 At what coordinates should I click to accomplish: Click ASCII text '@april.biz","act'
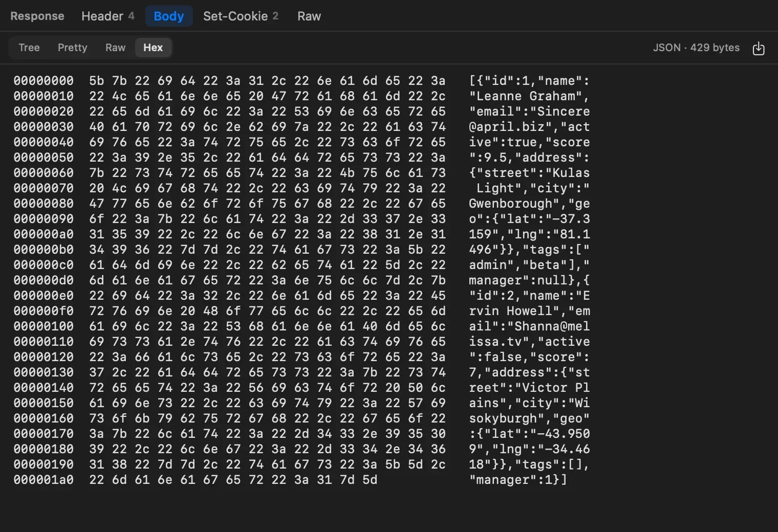coord(529,127)
